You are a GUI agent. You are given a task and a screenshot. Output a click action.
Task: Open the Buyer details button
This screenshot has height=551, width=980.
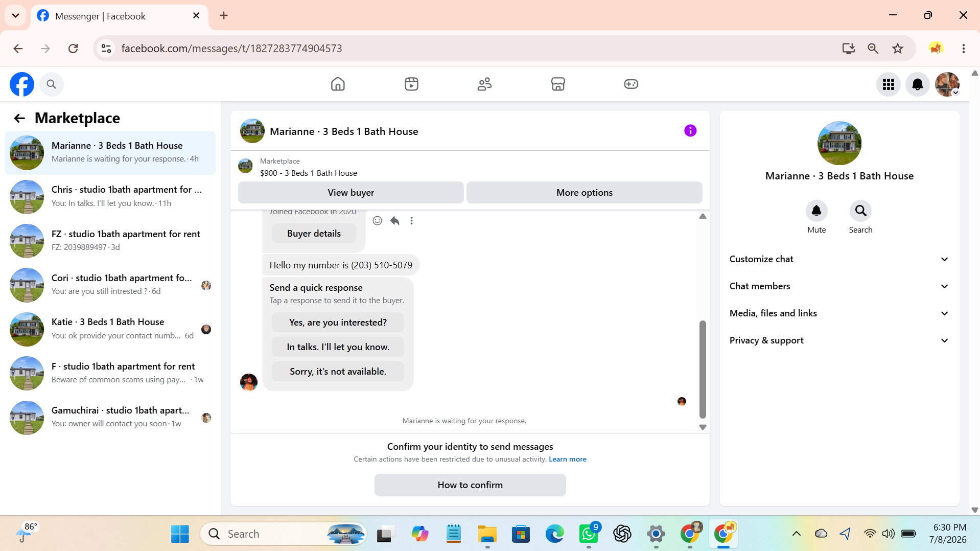(314, 234)
